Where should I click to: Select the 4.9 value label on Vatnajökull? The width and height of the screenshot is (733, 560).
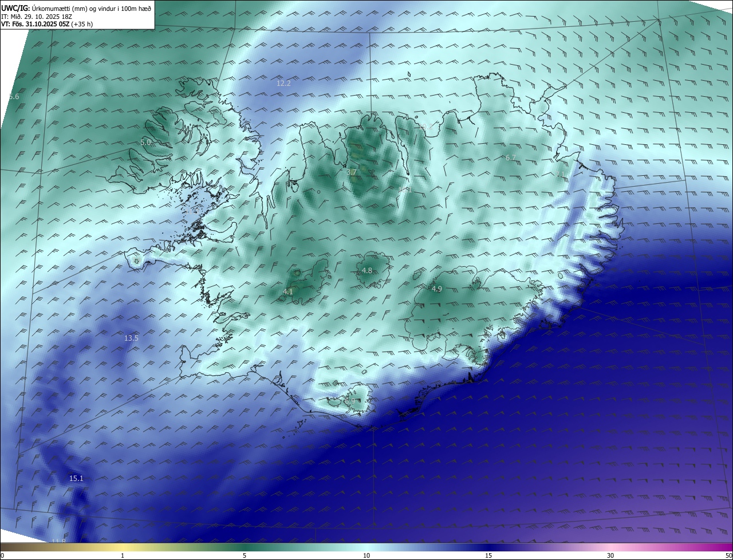click(437, 289)
